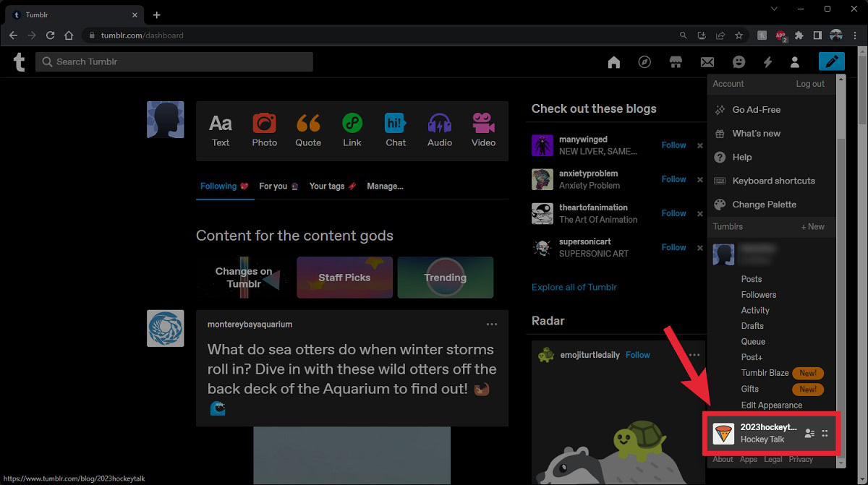Open the Home dashboard icon
868x485 pixels.
[x=614, y=63]
